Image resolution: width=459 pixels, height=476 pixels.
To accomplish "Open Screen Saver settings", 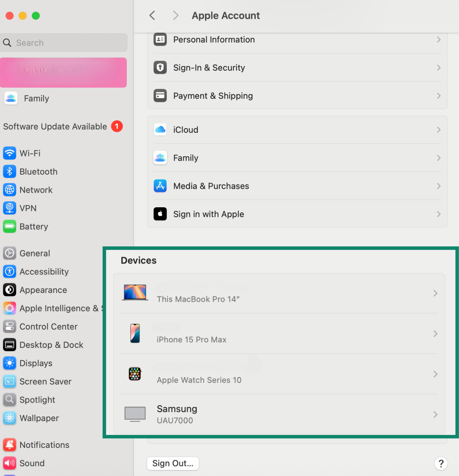I will 45,382.
